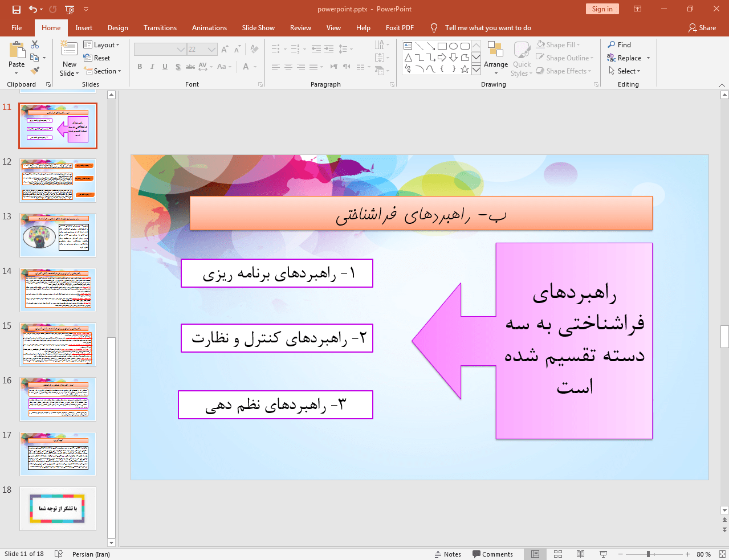The width and height of the screenshot is (729, 560).
Task: Toggle Bold formatting
Action: tap(140, 67)
